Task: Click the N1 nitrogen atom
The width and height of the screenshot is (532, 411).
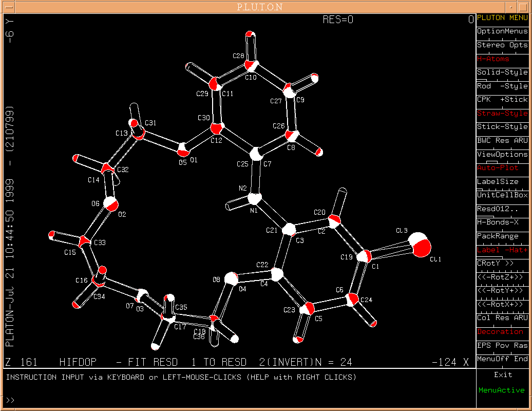Action: 254,198
